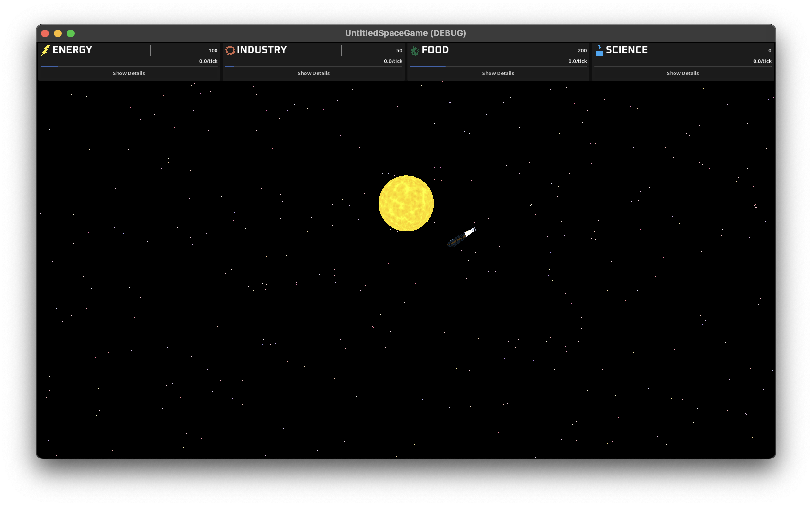Image resolution: width=812 pixels, height=506 pixels.
Task: Select the Industry gear icon
Action: tap(230, 49)
